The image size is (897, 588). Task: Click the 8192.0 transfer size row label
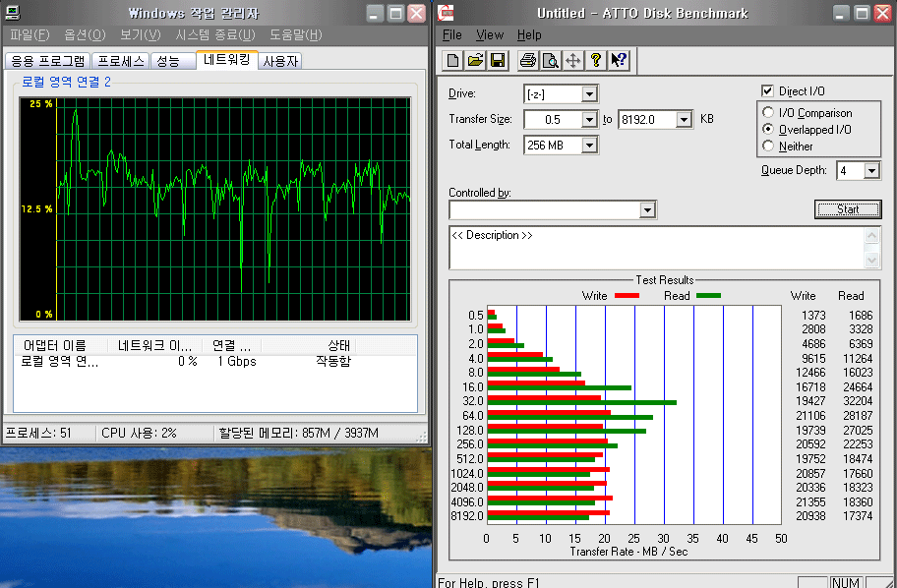click(467, 516)
